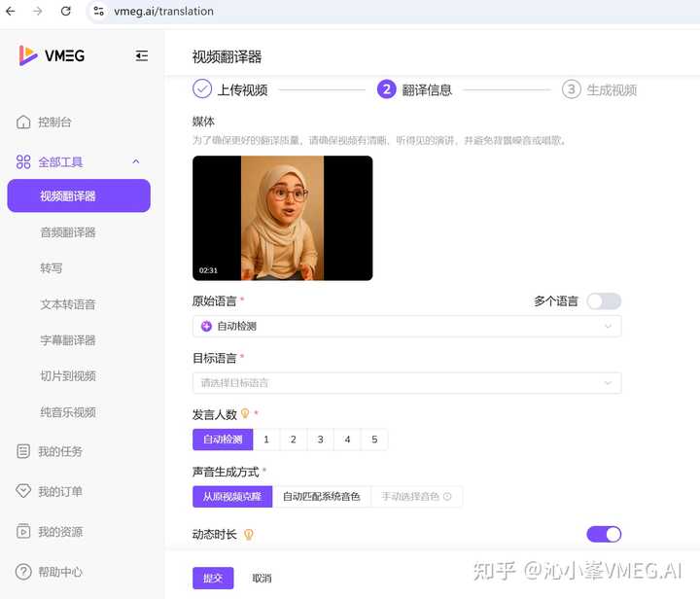
Task: Click the 控制台 home icon
Action: pos(23,123)
